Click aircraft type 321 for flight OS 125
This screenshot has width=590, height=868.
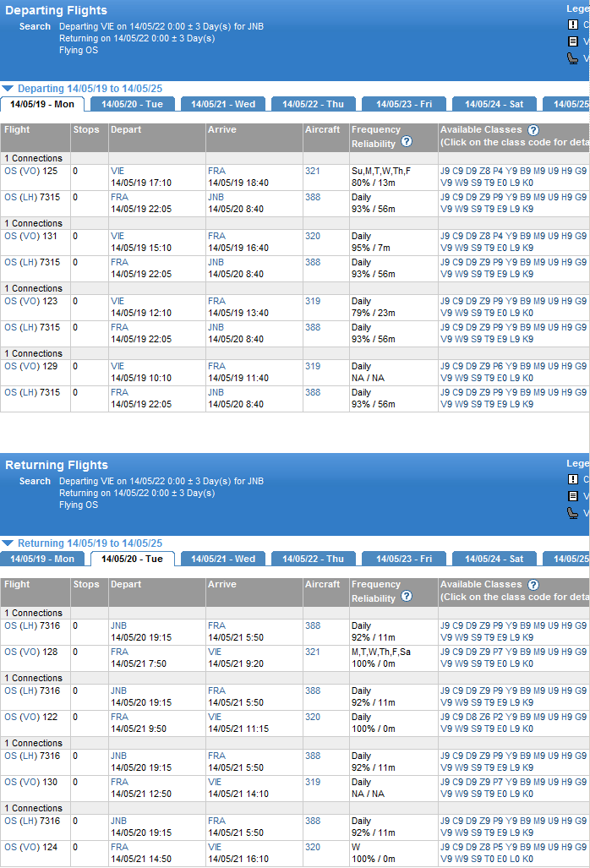coord(313,171)
